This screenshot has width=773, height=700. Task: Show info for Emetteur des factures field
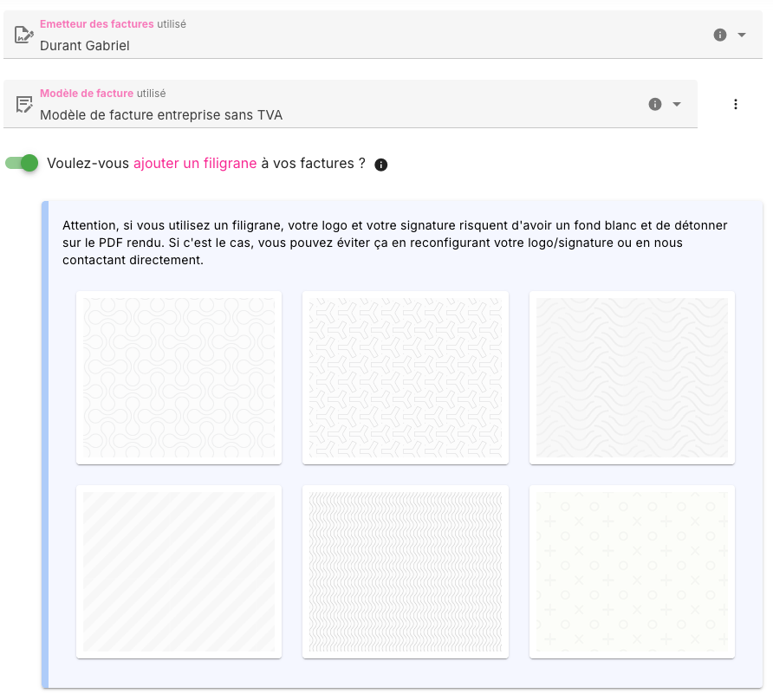click(x=719, y=35)
